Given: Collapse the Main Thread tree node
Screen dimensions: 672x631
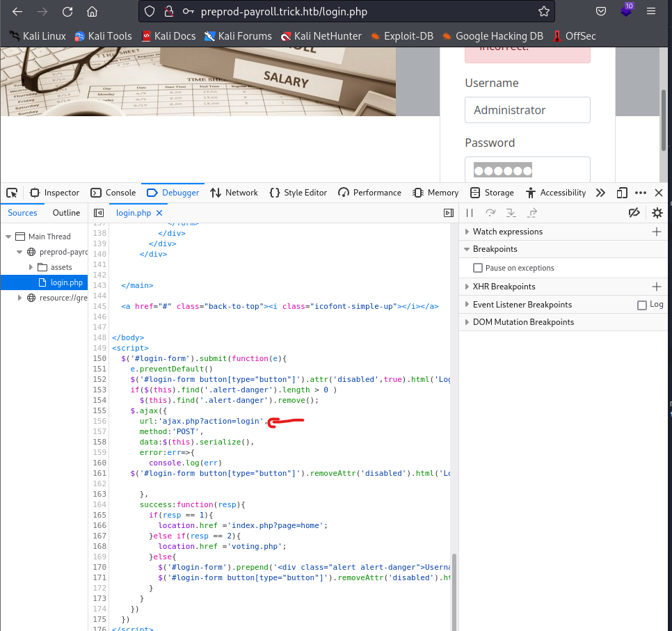Looking at the screenshot, I should pos(8,237).
